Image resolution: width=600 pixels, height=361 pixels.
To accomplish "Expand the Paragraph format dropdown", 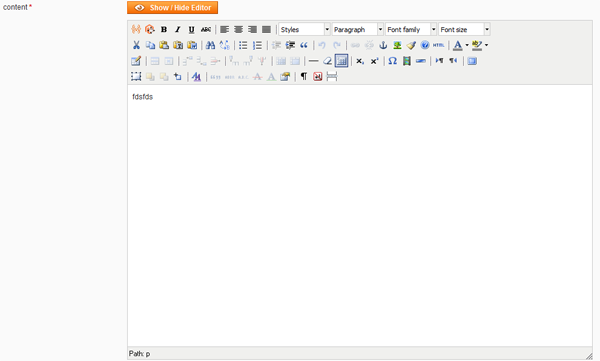I will point(357,29).
